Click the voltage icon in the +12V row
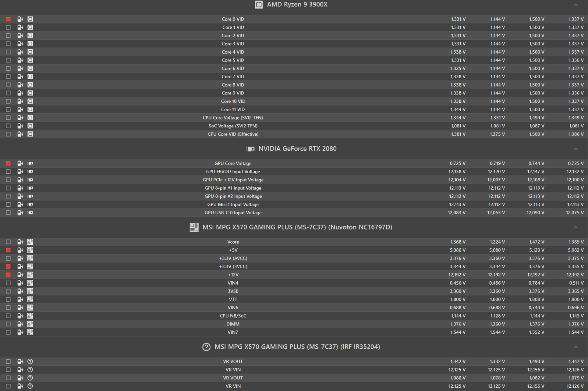 (x=20, y=275)
